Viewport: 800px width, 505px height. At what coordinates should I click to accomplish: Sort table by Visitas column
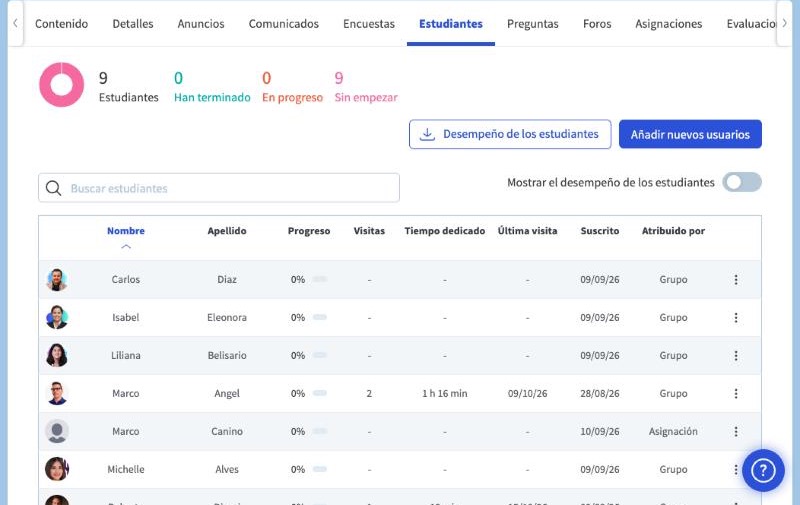[x=369, y=231]
